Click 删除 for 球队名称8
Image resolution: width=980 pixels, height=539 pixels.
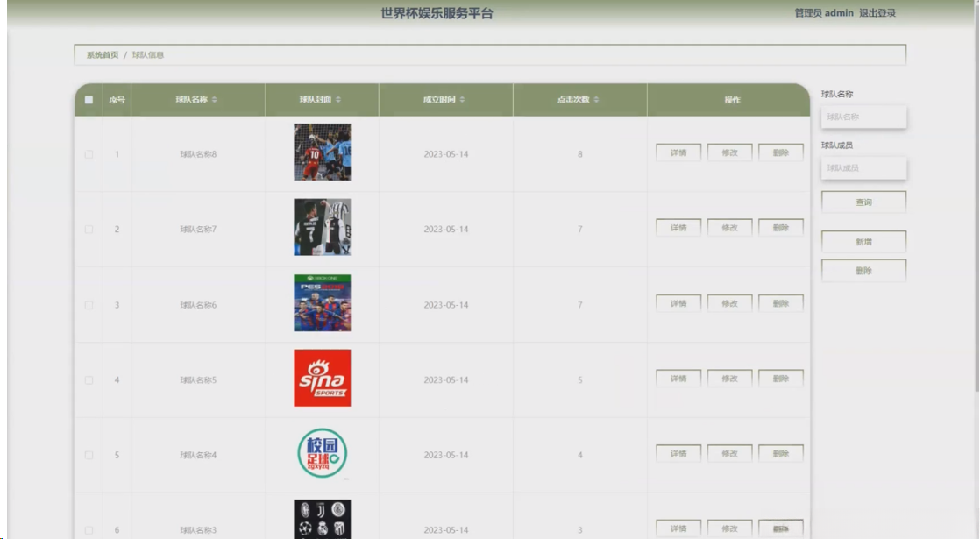pyautogui.click(x=781, y=152)
